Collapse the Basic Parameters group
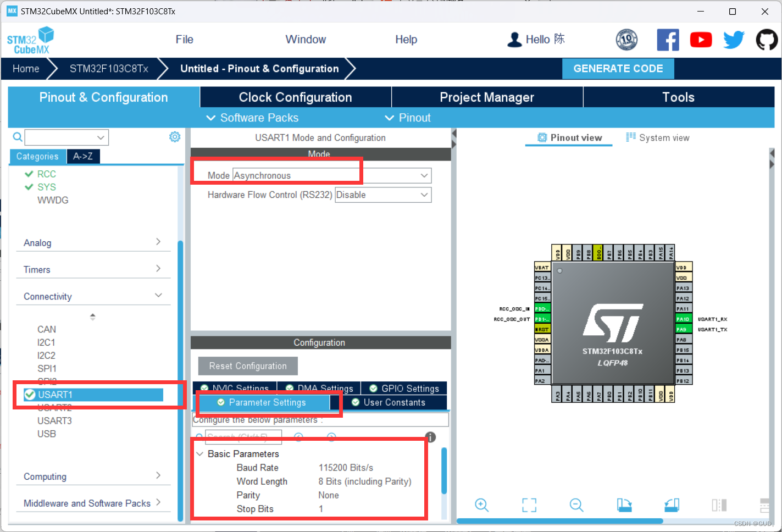Screen dimensions: 782x532 coord(199,454)
